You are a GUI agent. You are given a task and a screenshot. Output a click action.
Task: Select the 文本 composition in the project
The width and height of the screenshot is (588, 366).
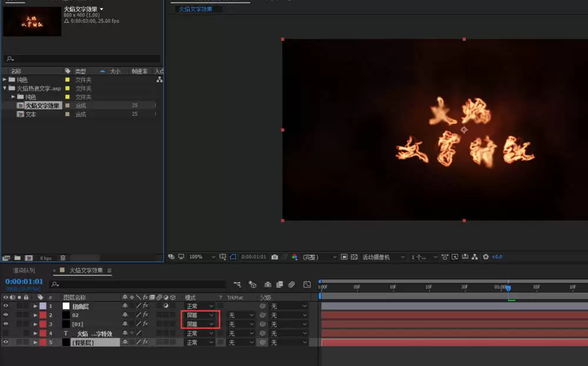[31, 114]
